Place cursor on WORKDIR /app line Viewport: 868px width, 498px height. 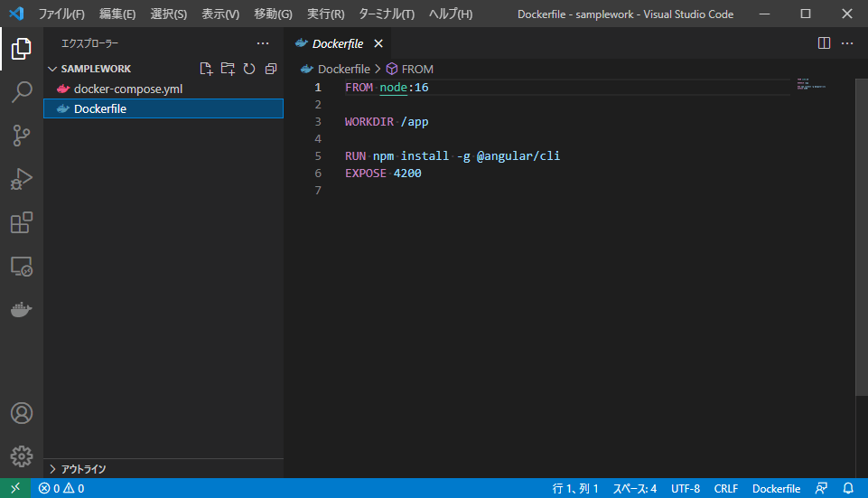(x=387, y=121)
